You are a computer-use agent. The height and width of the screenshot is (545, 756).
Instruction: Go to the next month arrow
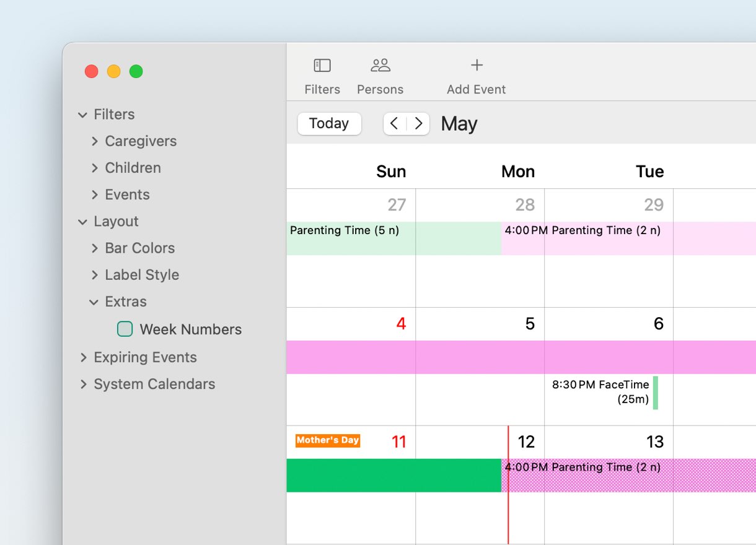(418, 123)
